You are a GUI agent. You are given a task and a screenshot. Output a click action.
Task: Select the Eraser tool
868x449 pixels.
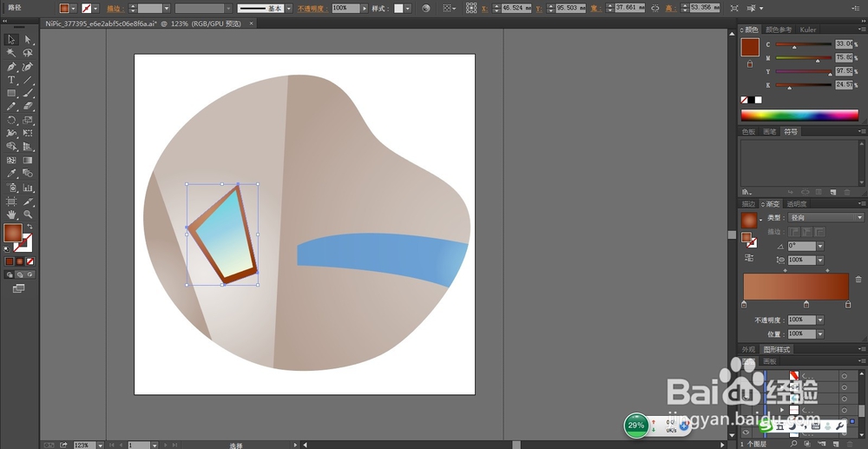[x=28, y=107]
